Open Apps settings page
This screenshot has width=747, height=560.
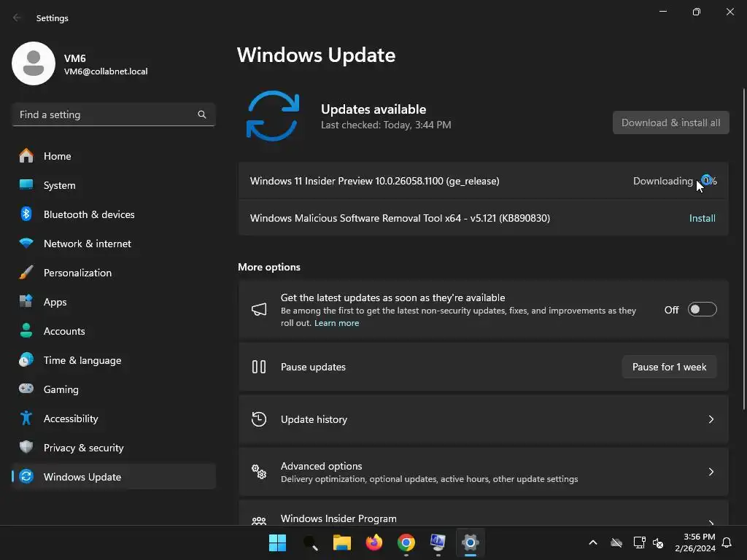click(113, 301)
